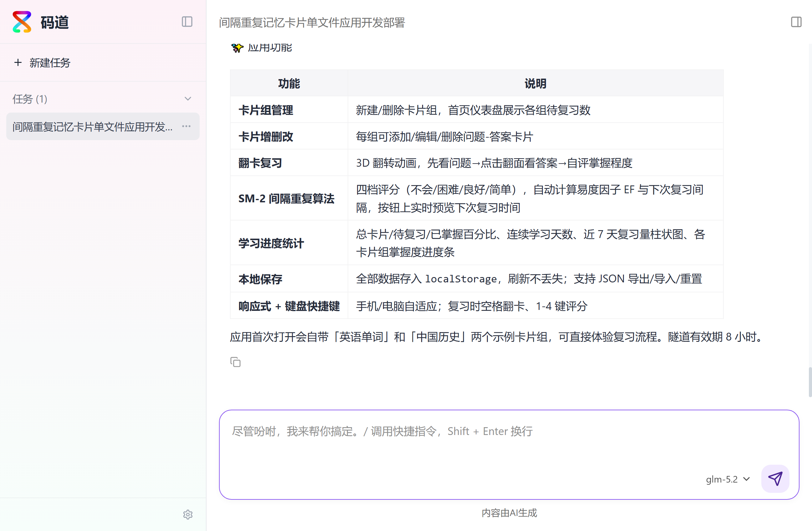This screenshot has height=531, width=812.
Task: Click the plus icon for new task
Action: (18, 63)
